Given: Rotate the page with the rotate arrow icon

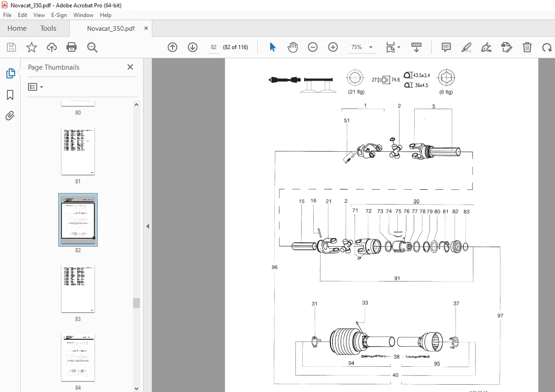Looking at the screenshot, I should click(x=547, y=47).
